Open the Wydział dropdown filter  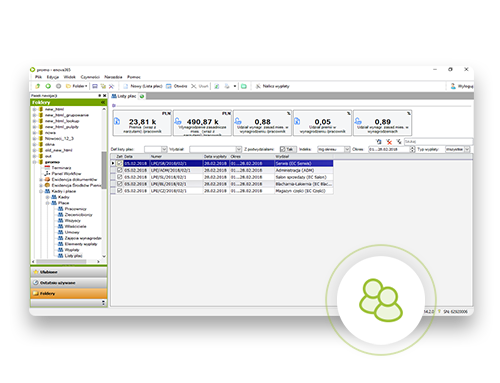[x=239, y=149]
